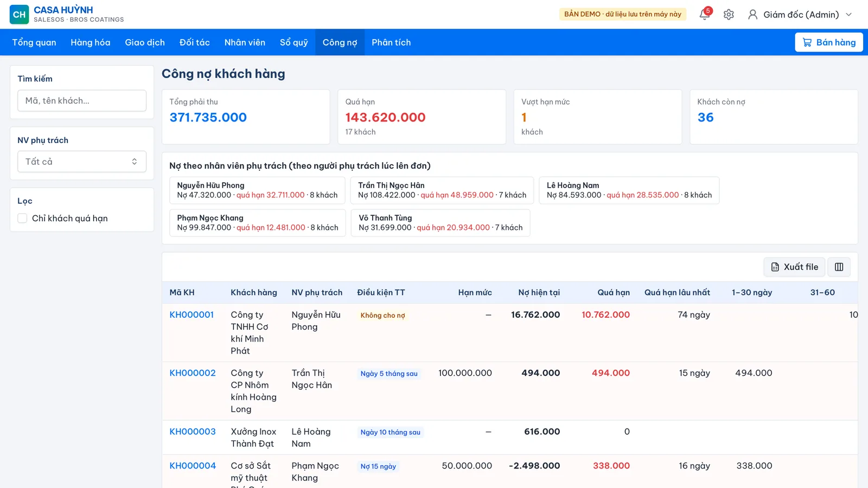This screenshot has height=488, width=868.
Task: Open the notifications bell
Action: tap(705, 14)
